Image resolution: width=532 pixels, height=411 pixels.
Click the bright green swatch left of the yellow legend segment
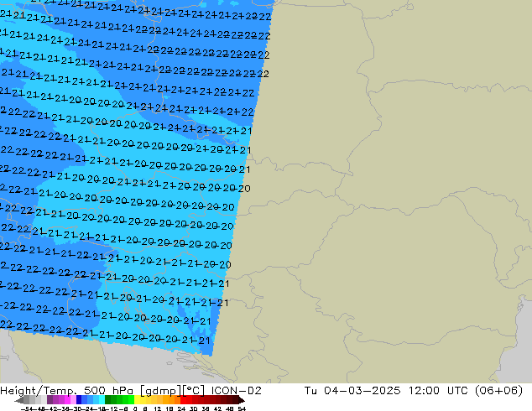pyautogui.click(x=131, y=400)
